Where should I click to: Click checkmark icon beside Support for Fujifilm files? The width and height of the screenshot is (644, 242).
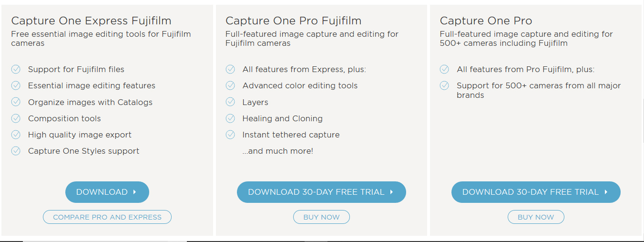[16, 70]
